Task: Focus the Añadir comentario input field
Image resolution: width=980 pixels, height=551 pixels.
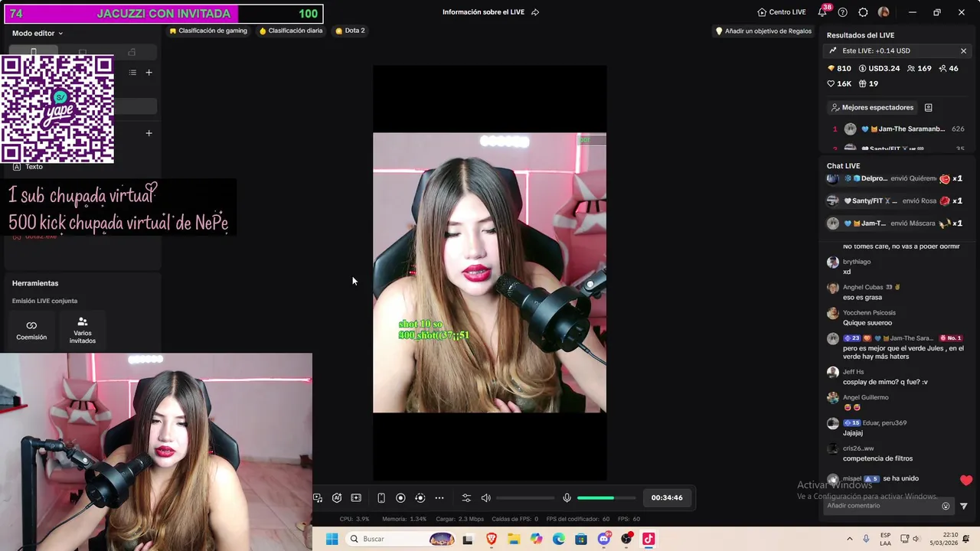Action: [880, 506]
